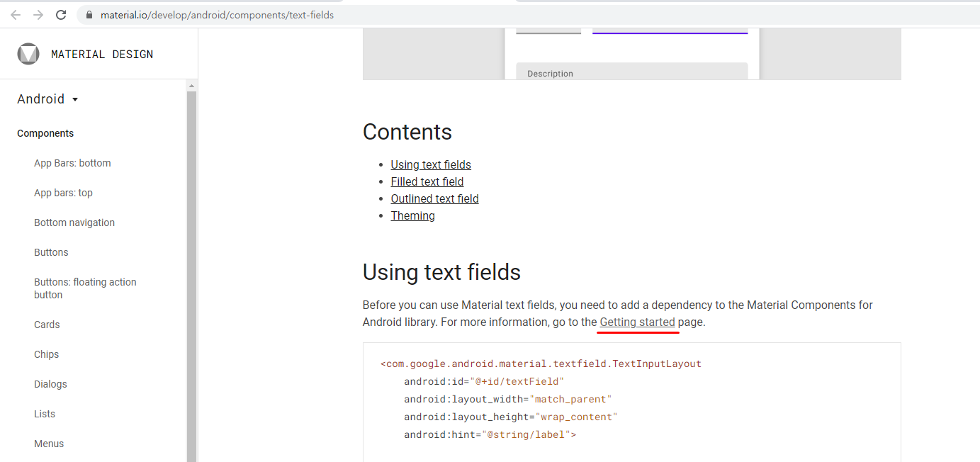This screenshot has width=980, height=462.
Task: Click the browser Back arrow
Action: tap(16, 15)
